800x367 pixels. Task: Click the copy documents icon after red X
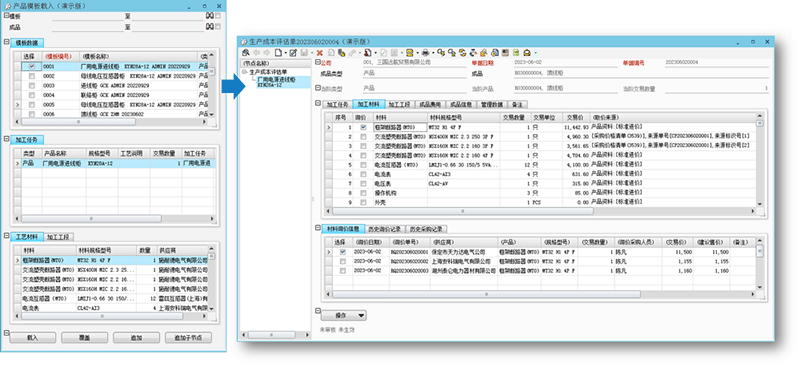(x=331, y=53)
